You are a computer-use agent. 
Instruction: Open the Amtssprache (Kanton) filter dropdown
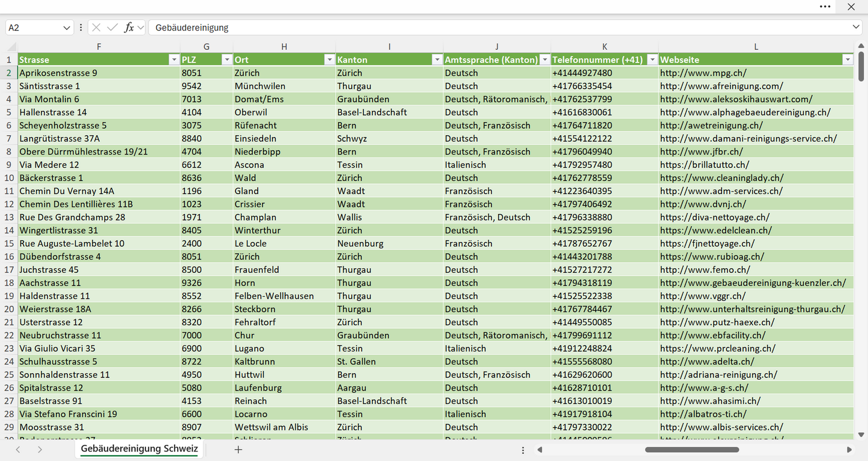[544, 60]
